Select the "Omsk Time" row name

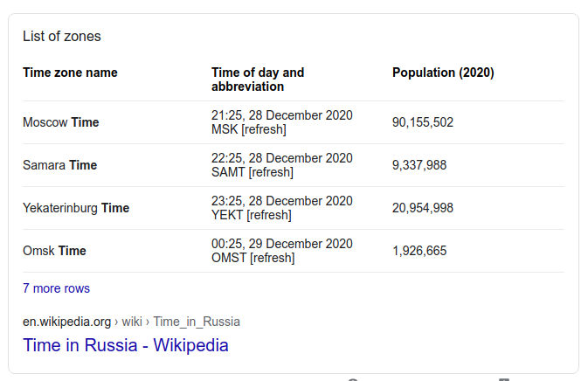click(54, 251)
